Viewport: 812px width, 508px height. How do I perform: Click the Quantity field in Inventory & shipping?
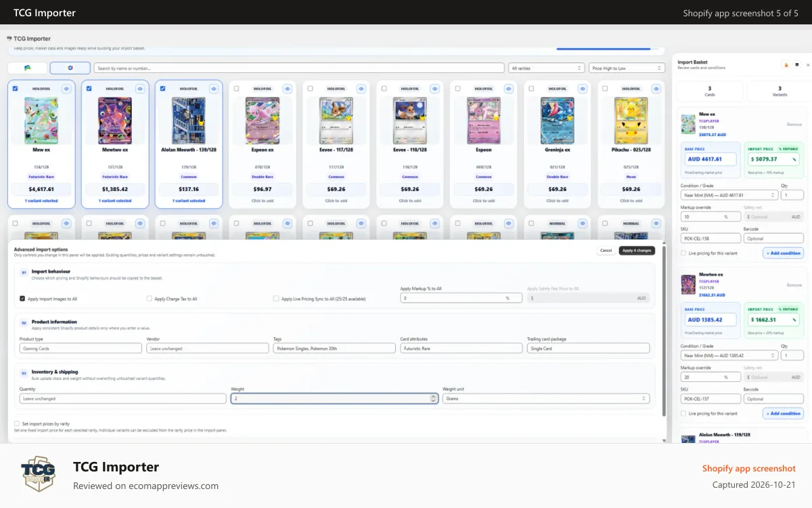[122, 399]
